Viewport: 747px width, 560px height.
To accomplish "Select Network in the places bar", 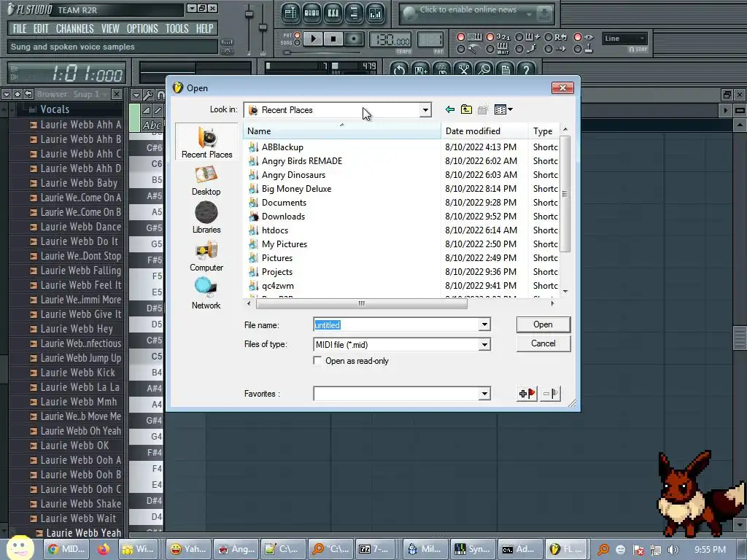I will (x=206, y=294).
